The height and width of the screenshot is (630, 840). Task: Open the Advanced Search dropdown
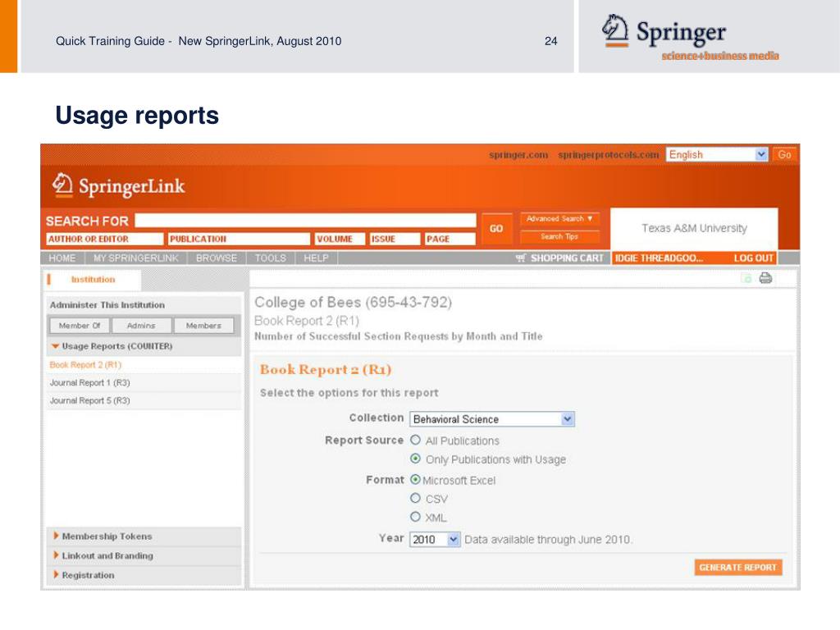559,218
